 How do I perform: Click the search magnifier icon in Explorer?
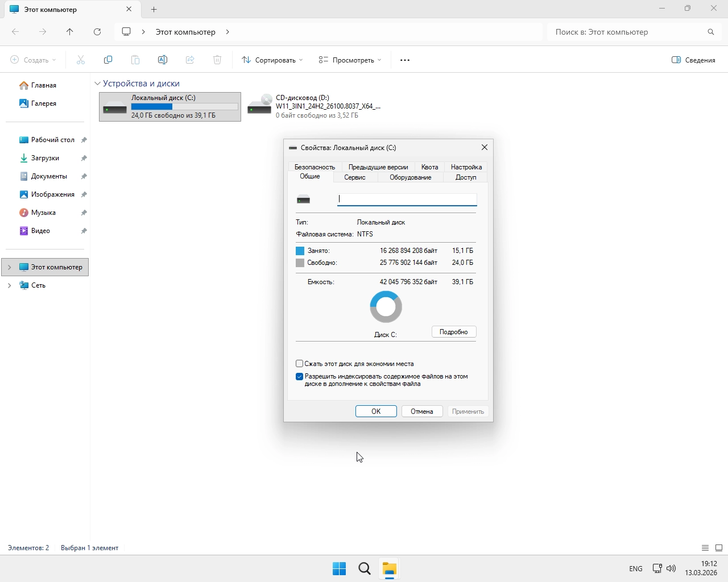point(710,32)
